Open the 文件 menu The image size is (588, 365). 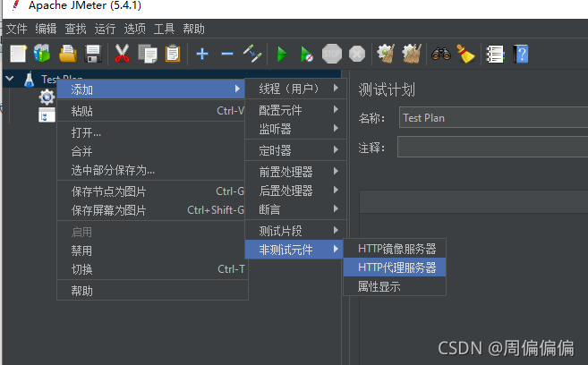(16, 29)
